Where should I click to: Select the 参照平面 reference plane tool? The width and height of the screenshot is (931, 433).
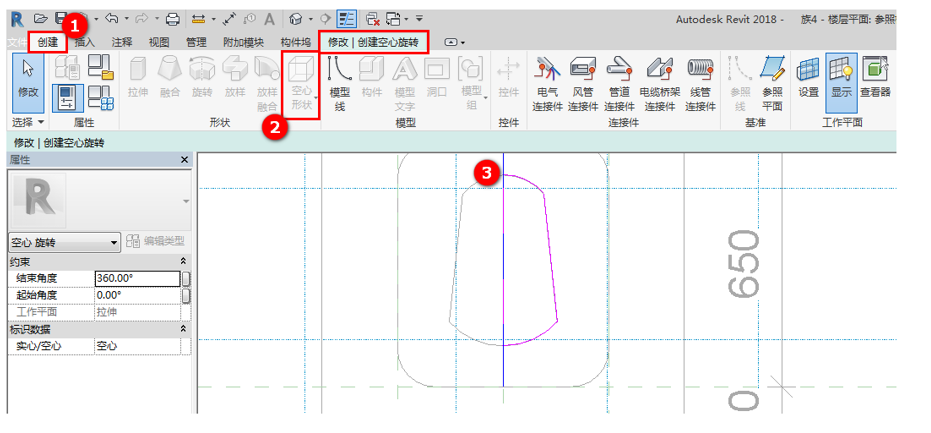click(772, 83)
